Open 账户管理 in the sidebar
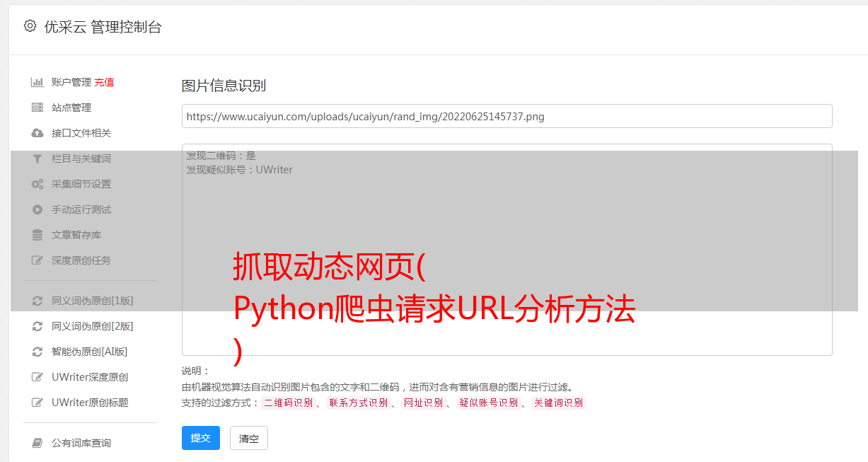 click(71, 82)
